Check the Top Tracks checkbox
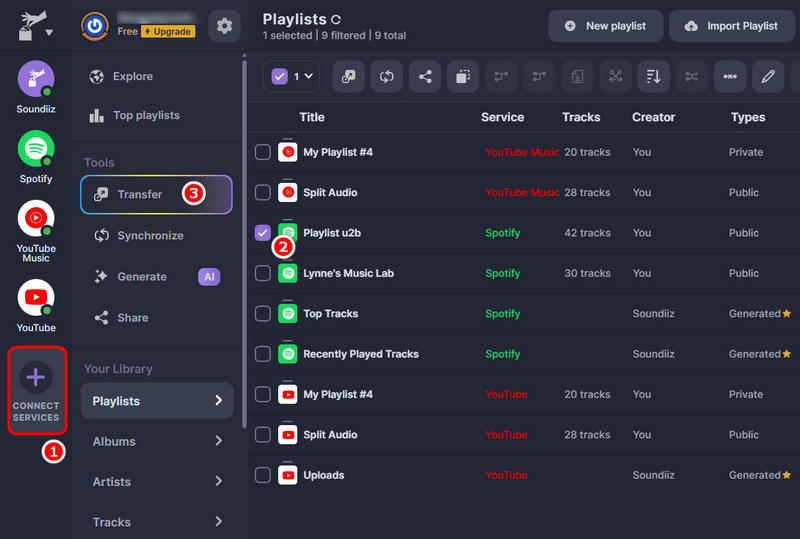800x539 pixels. 263,313
